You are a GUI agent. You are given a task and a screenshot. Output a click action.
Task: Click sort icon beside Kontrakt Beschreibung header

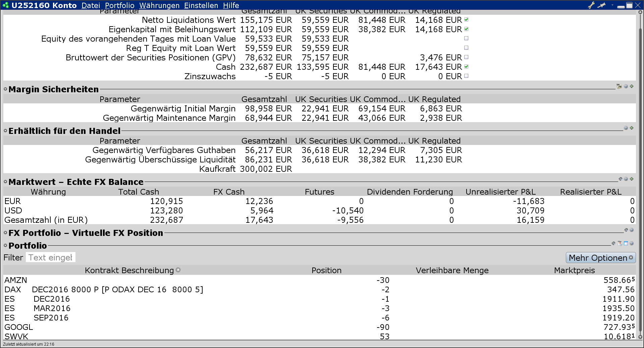pyautogui.click(x=178, y=270)
